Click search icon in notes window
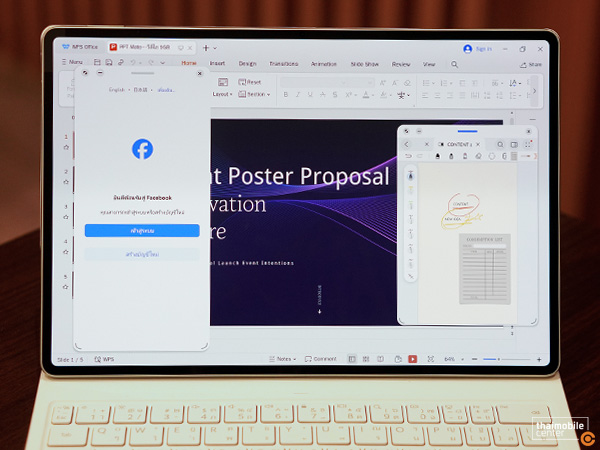Image resolution: width=600 pixels, height=450 pixels. coord(500,144)
